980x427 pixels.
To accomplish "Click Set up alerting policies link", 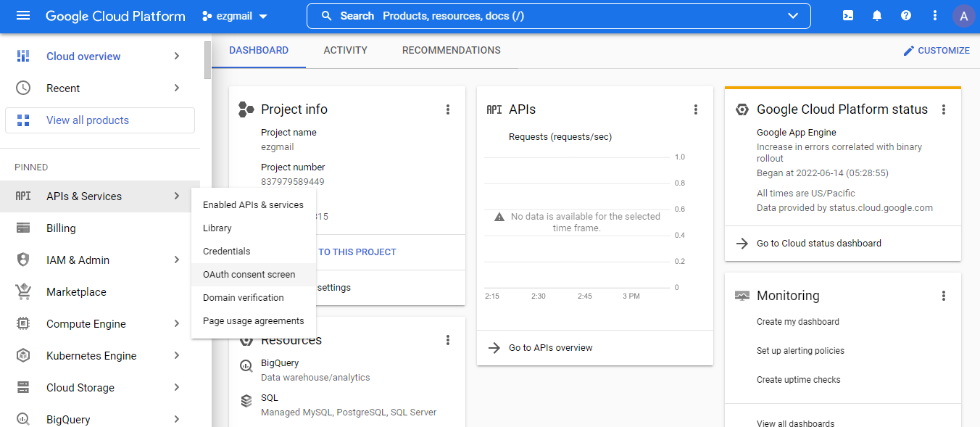I will 800,351.
